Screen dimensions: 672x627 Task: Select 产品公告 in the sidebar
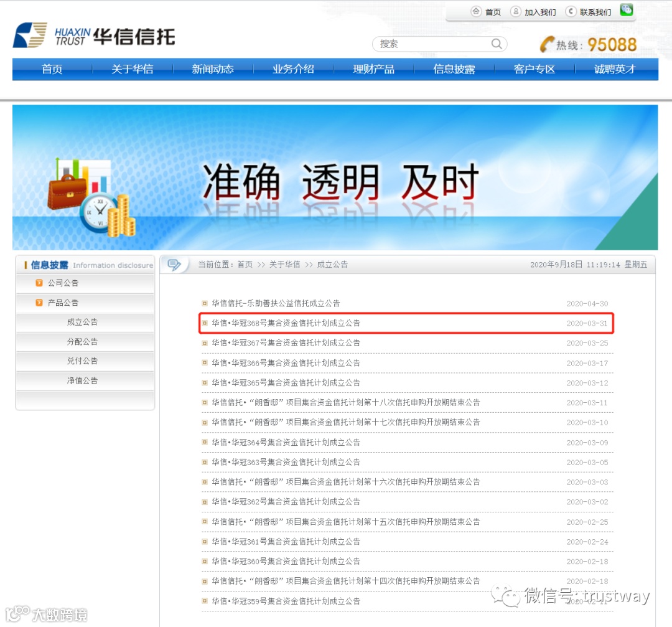coord(63,303)
